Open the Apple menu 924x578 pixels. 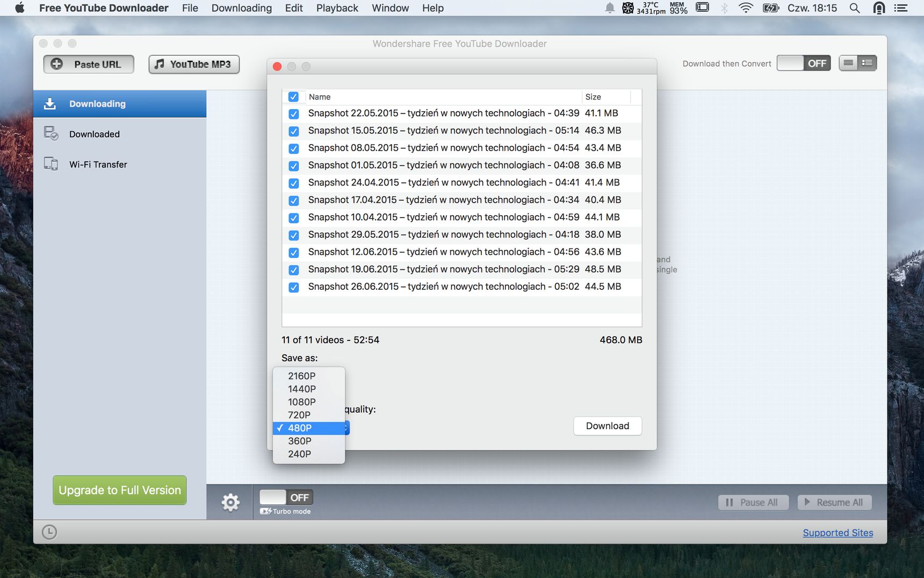(20, 8)
